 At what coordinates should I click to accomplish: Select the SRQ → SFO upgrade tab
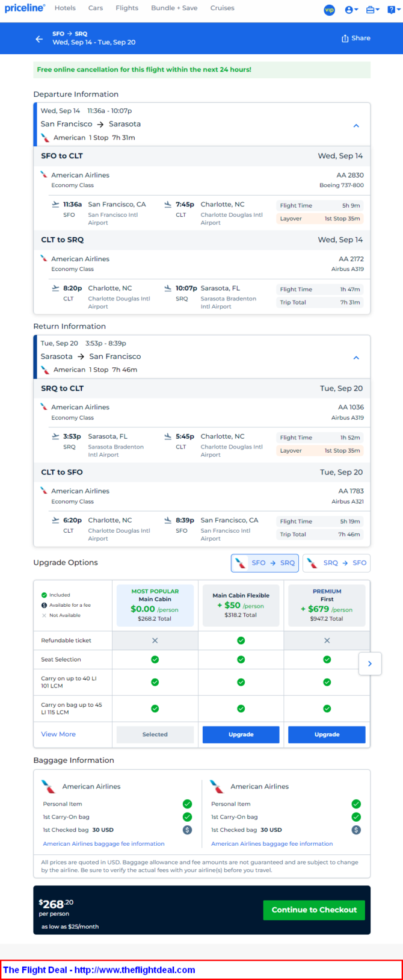pyautogui.click(x=337, y=563)
